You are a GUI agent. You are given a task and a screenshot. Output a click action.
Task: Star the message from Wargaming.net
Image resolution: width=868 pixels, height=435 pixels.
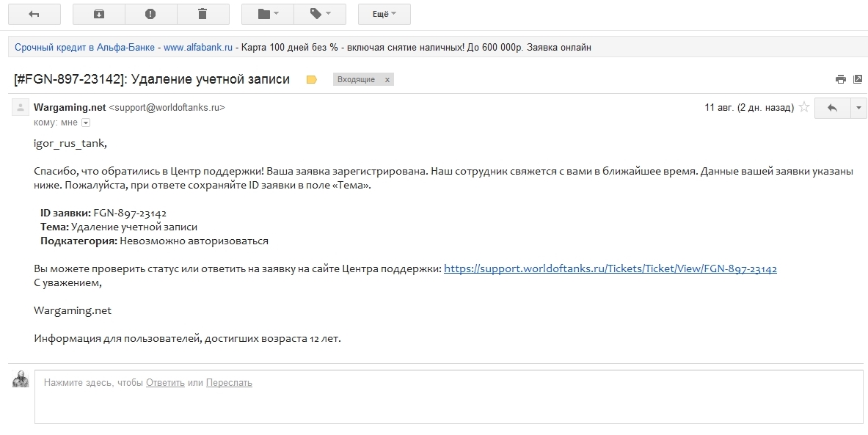[804, 107]
